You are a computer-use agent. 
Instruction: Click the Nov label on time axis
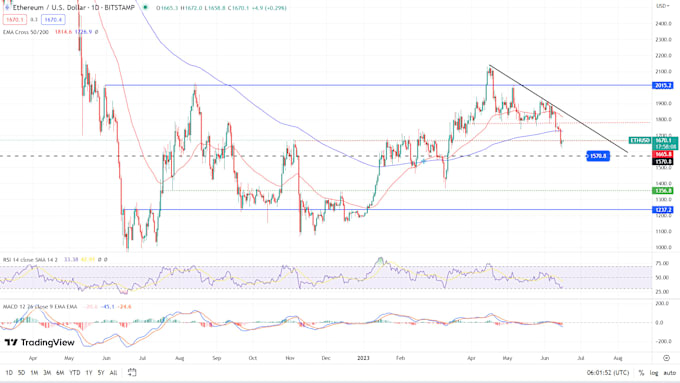pyautogui.click(x=290, y=358)
